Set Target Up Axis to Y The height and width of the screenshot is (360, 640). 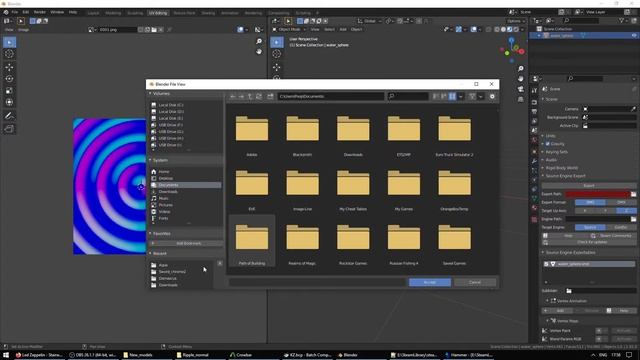tap(606, 211)
